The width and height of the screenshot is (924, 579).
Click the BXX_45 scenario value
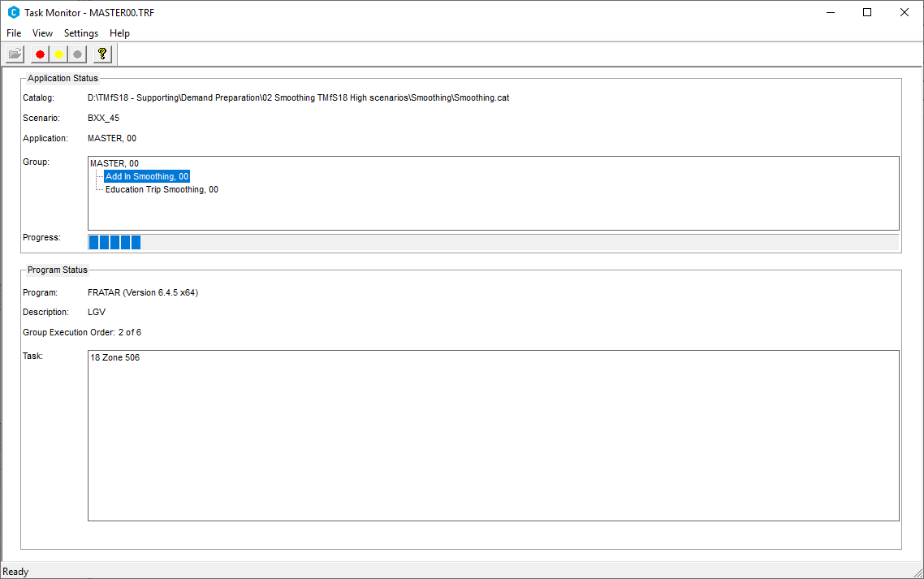pyautogui.click(x=104, y=118)
